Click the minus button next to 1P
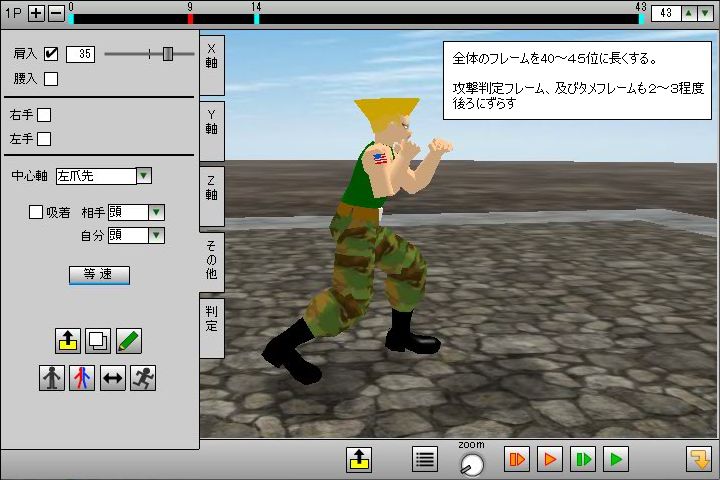 (56, 13)
